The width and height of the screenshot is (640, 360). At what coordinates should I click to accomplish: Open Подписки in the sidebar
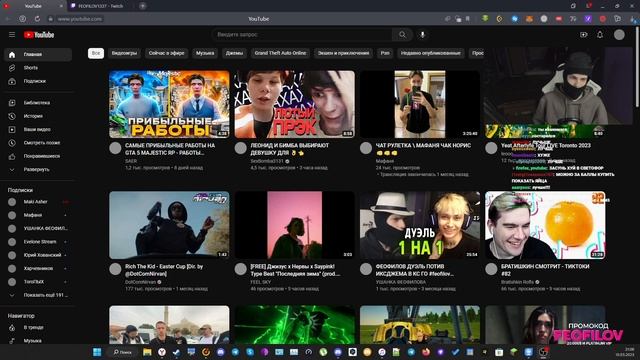(x=38, y=81)
